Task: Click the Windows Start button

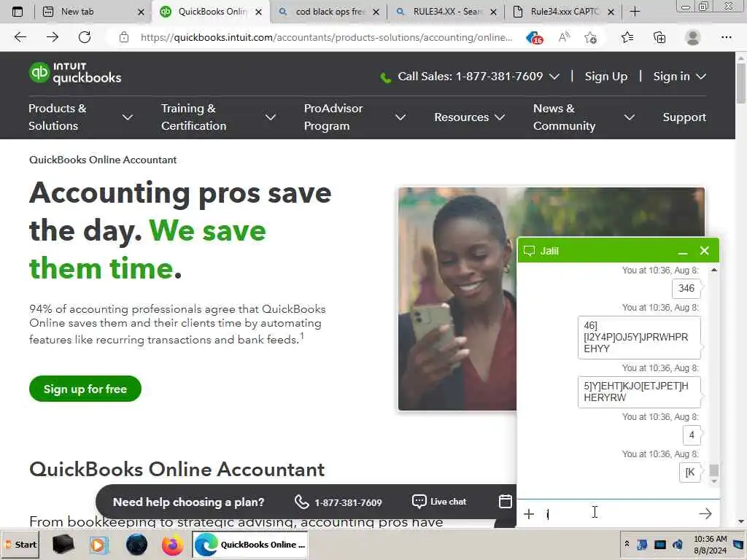Action: coord(20,544)
